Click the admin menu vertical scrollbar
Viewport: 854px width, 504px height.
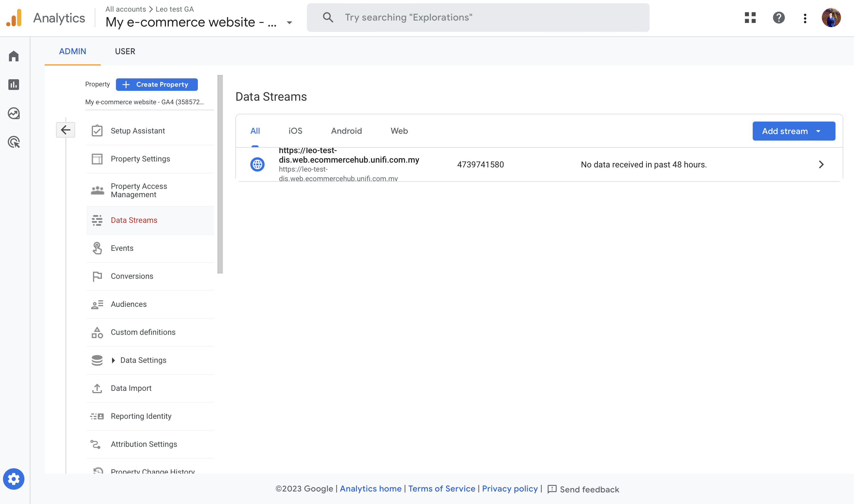pos(220,174)
